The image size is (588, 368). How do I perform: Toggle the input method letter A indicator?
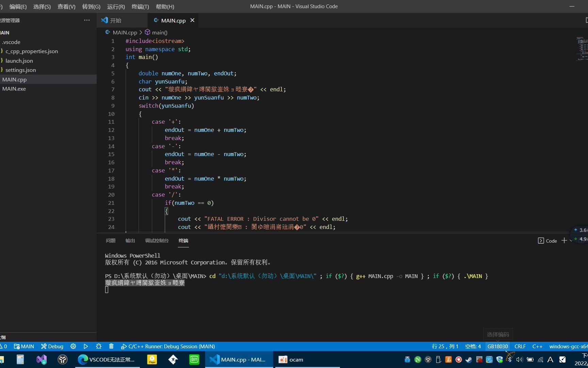point(551,359)
